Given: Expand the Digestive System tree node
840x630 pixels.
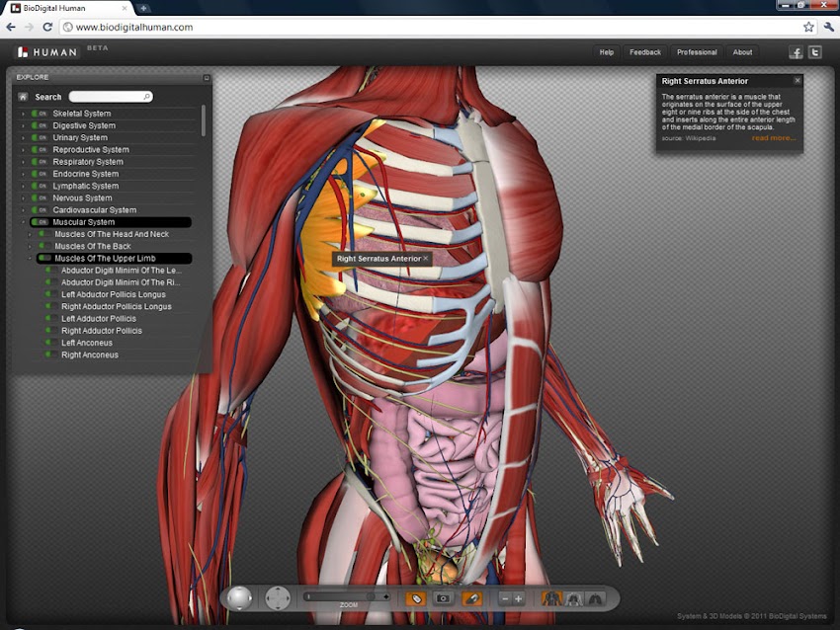Looking at the screenshot, I should [x=24, y=126].
